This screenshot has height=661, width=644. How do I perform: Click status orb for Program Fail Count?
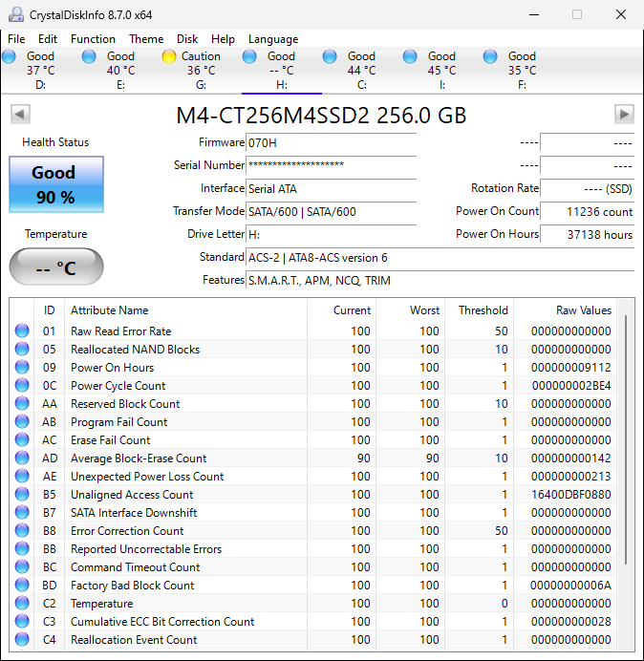(22, 421)
